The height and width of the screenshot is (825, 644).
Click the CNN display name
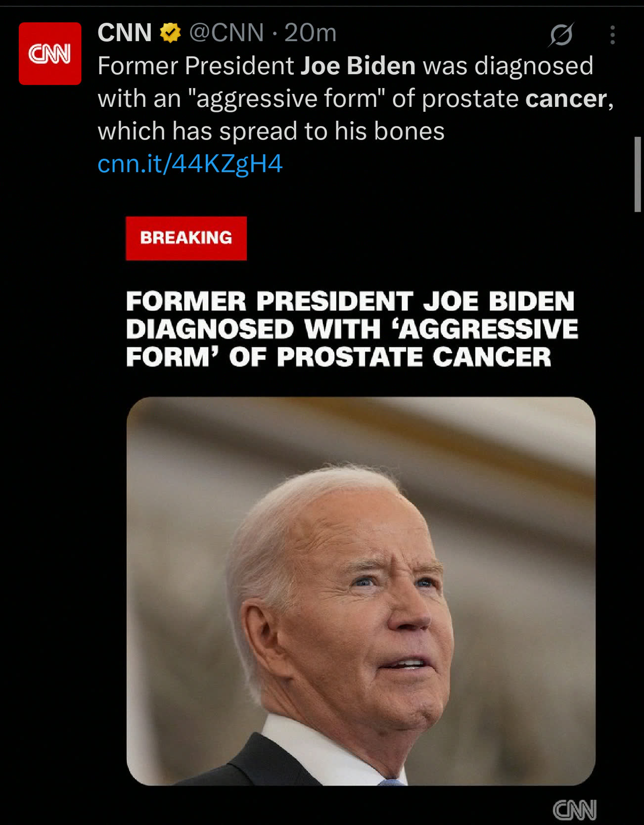(x=125, y=33)
